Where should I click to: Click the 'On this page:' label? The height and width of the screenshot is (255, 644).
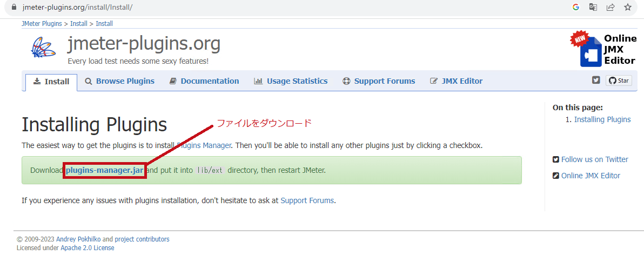578,108
